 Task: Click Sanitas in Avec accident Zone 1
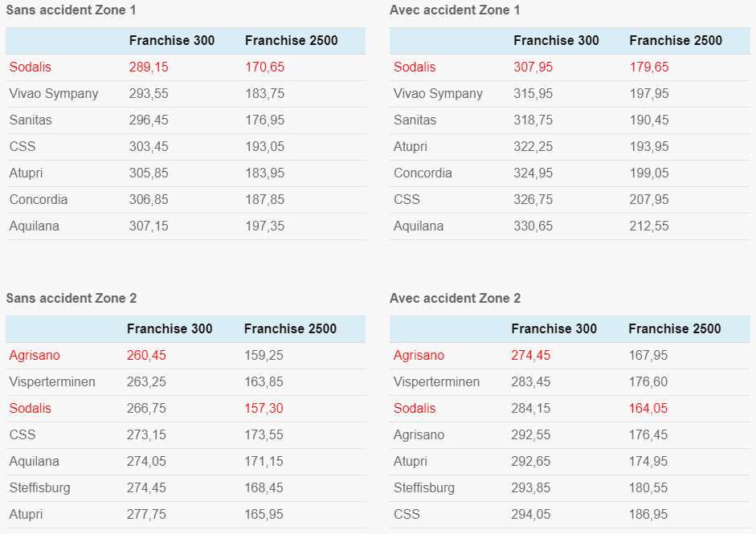[415, 120]
